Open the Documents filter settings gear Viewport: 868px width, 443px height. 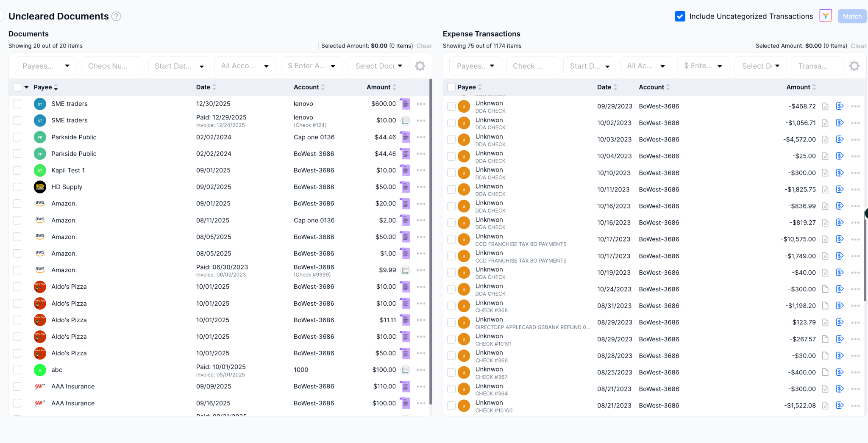point(420,66)
